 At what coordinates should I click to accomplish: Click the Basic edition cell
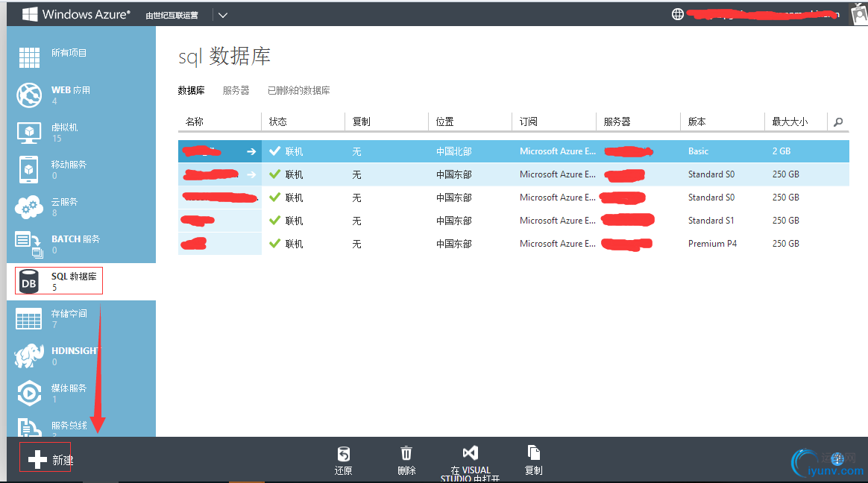pos(698,151)
